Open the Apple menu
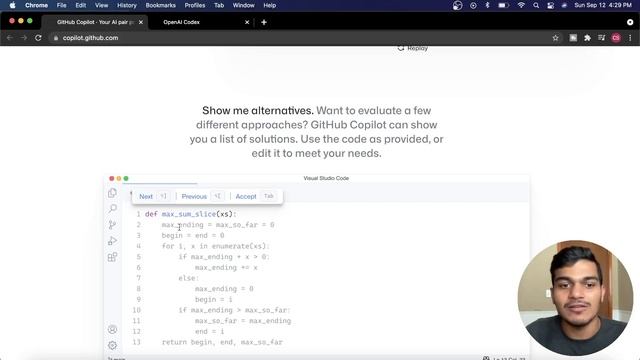This screenshot has width=640, height=360. pyautogui.click(x=12, y=5)
